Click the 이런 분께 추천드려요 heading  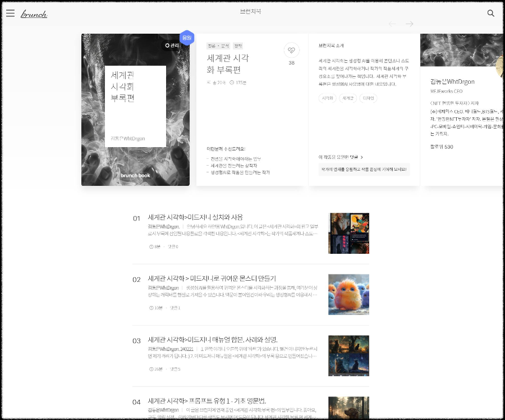(x=226, y=149)
